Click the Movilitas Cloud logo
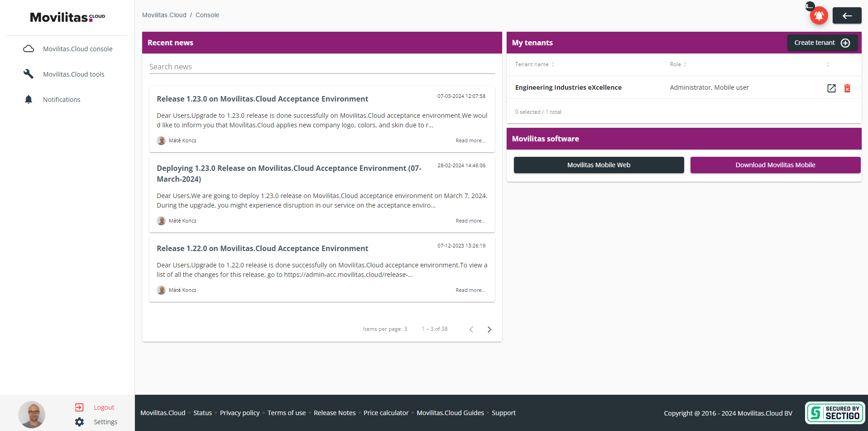Image resolution: width=868 pixels, height=431 pixels. [67, 17]
